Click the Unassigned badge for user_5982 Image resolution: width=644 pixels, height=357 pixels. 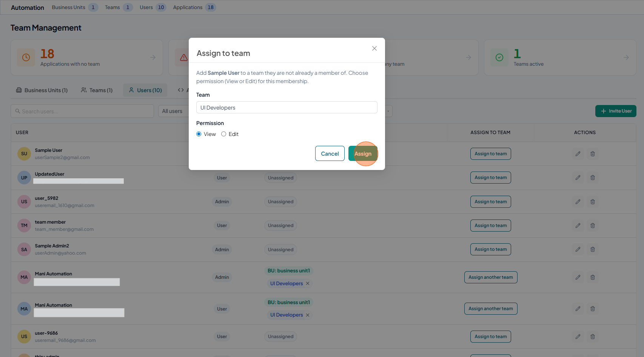[280, 202]
